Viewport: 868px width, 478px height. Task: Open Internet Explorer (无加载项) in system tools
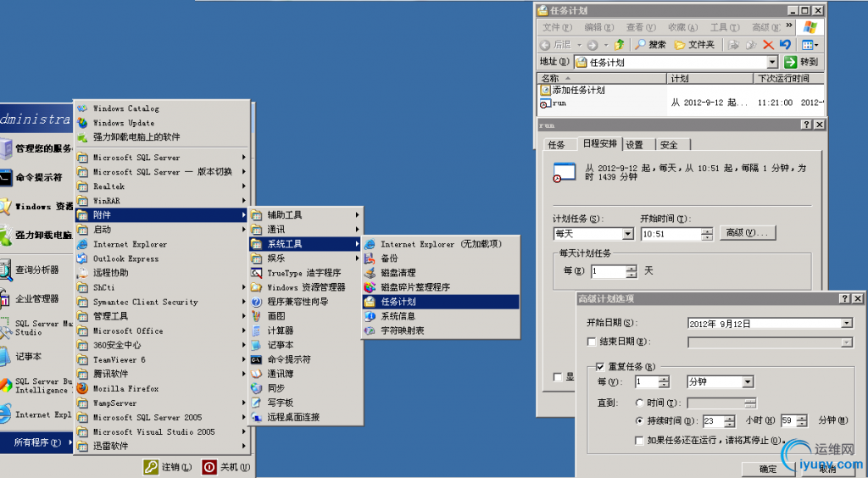441,244
